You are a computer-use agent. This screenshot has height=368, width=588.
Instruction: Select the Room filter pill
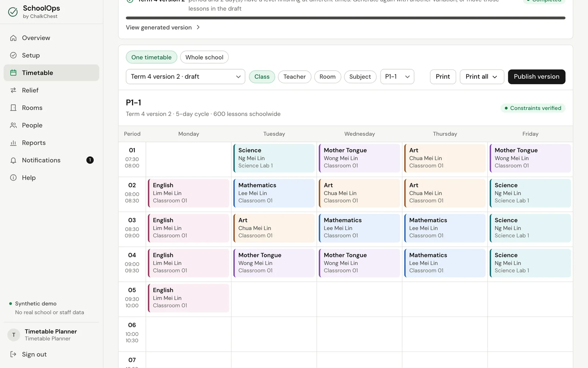coord(327,77)
